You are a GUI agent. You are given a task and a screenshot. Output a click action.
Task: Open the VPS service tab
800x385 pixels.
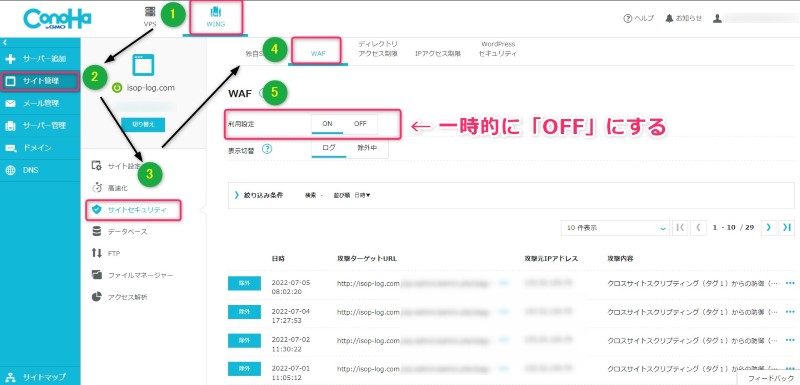point(149,16)
